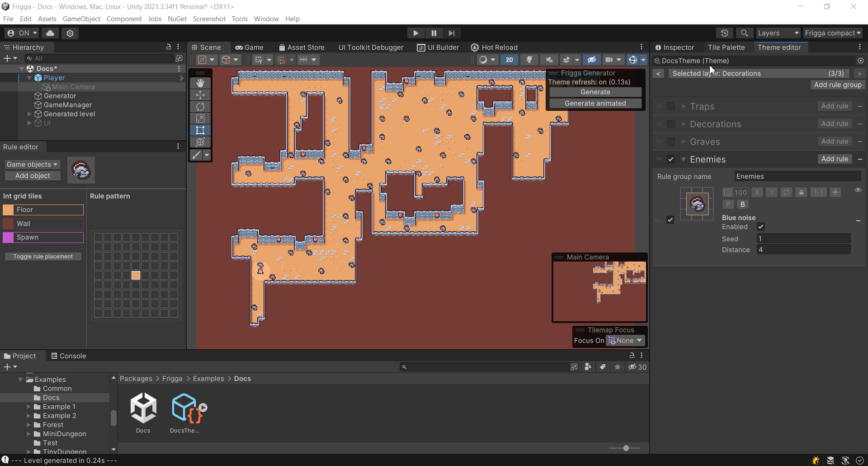Toggle scene gizmos icon
868x466 pixels.
633,60
